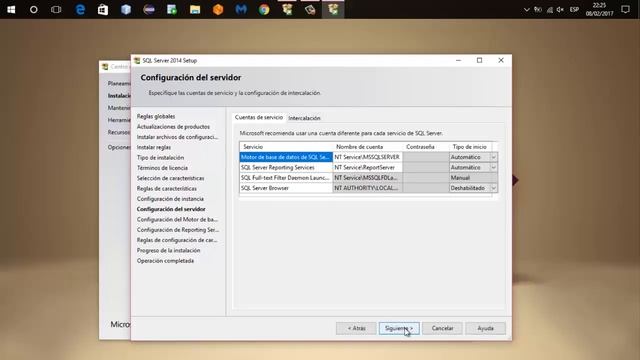Launch Microsoft Edge from the taskbar
640x360 pixels.
tap(80, 9)
